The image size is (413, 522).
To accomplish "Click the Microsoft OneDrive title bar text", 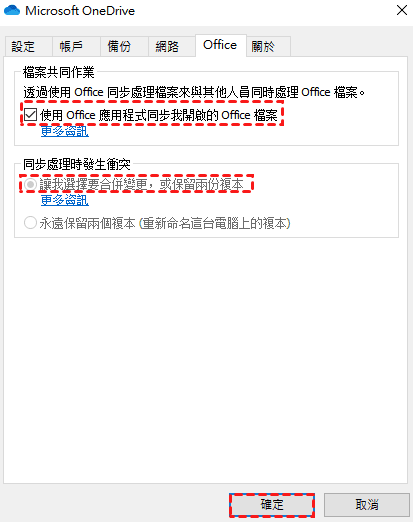I will [x=80, y=11].
